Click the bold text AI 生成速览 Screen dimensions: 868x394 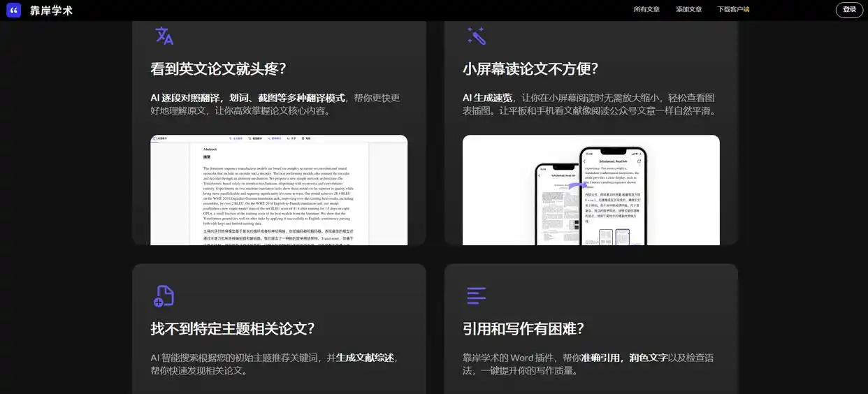487,98
